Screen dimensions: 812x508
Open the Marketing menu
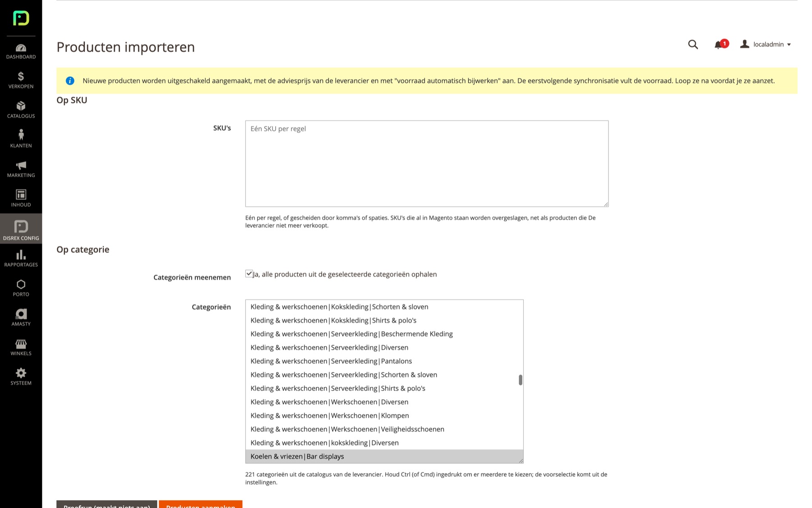21,169
